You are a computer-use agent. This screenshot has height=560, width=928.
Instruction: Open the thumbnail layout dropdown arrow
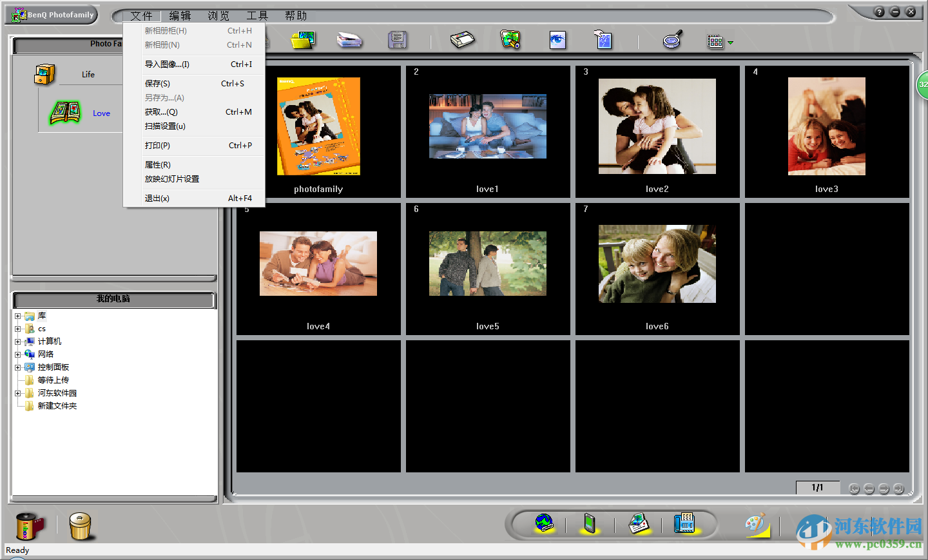pos(730,43)
